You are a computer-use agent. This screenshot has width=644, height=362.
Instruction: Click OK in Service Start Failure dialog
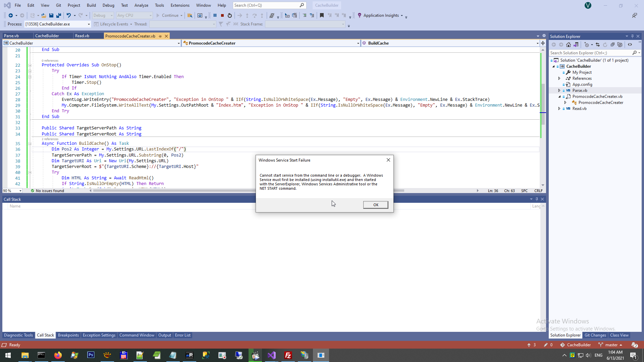(375, 205)
